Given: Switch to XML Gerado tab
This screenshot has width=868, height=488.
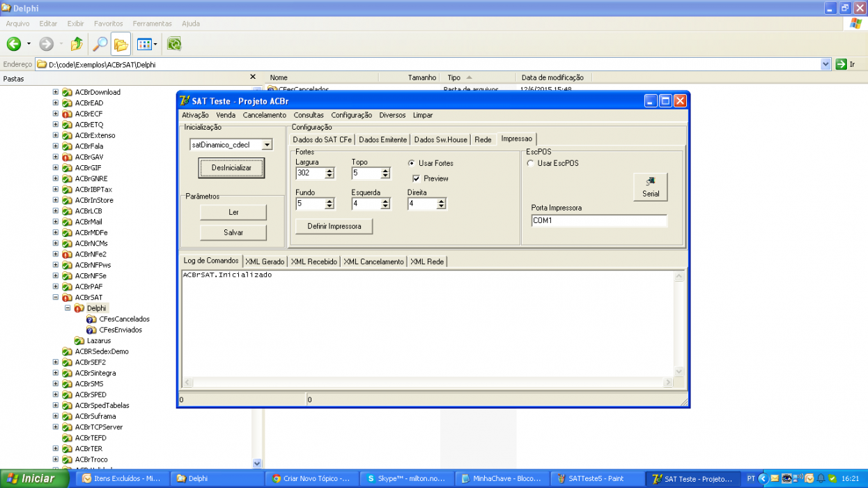Looking at the screenshot, I should click(x=265, y=261).
